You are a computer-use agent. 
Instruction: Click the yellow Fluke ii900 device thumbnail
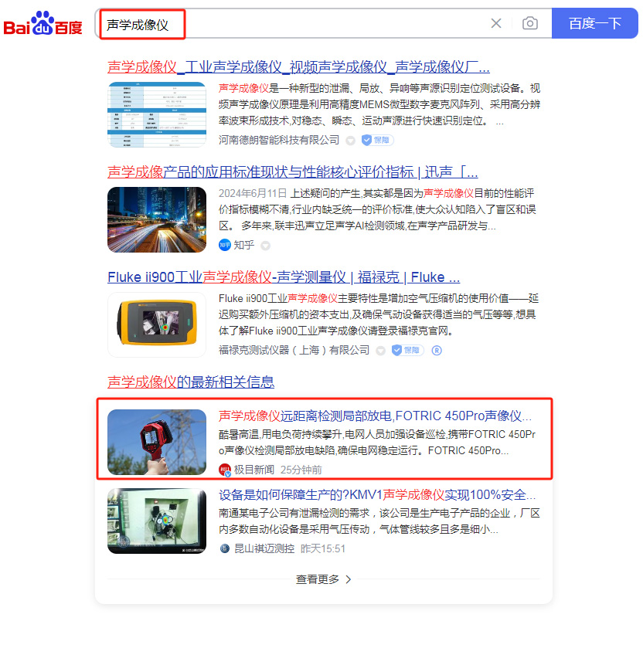click(157, 324)
